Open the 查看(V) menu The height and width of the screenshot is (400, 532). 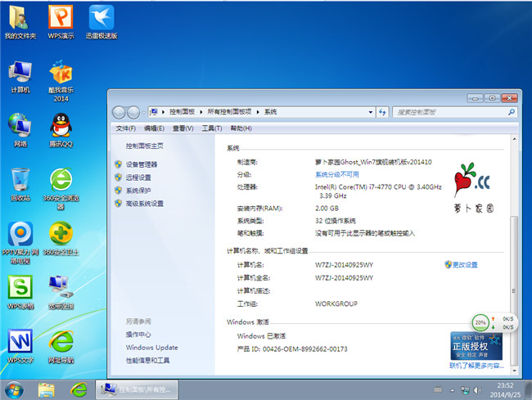[x=183, y=128]
